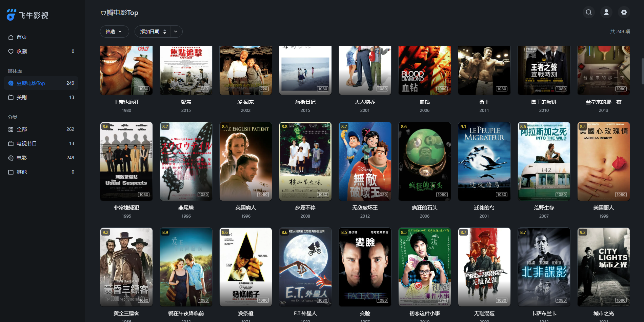Open 收藏 favorites in sidebar
The width and height of the screenshot is (644, 322).
point(41,52)
